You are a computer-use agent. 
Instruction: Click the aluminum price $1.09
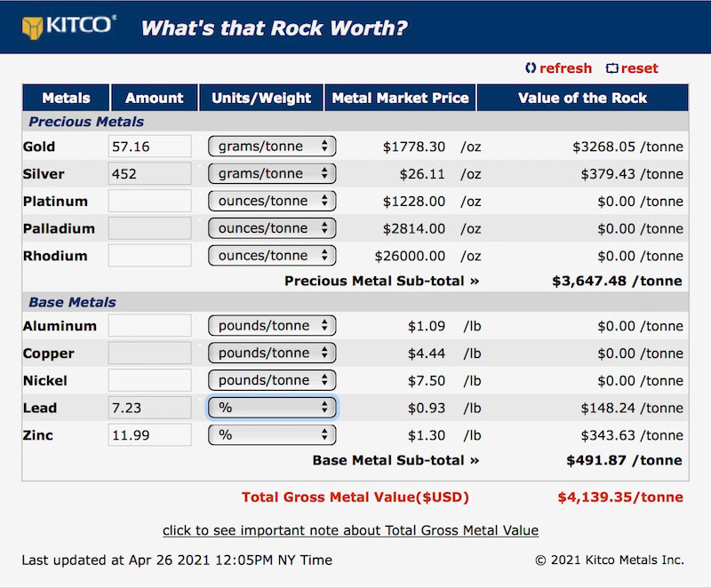tap(427, 326)
